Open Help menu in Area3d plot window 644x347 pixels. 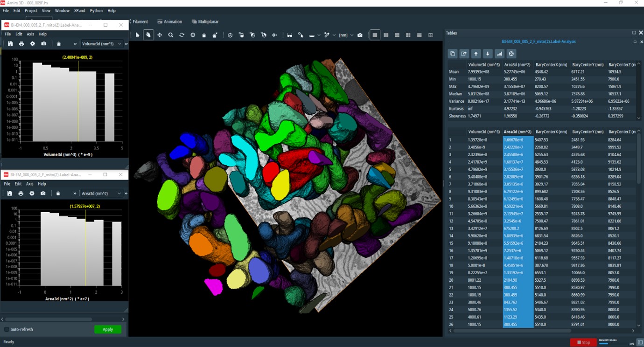coord(42,184)
